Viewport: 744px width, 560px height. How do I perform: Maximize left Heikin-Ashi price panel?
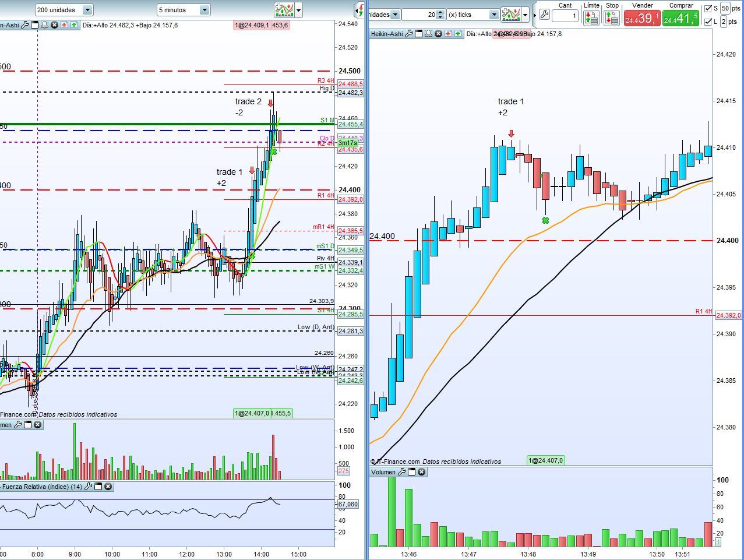click(x=34, y=25)
